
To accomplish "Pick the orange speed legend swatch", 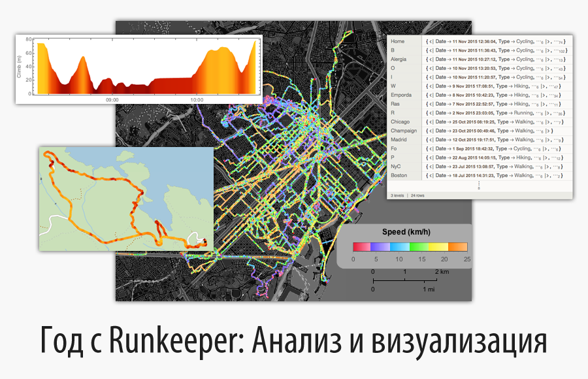I will coord(458,246).
